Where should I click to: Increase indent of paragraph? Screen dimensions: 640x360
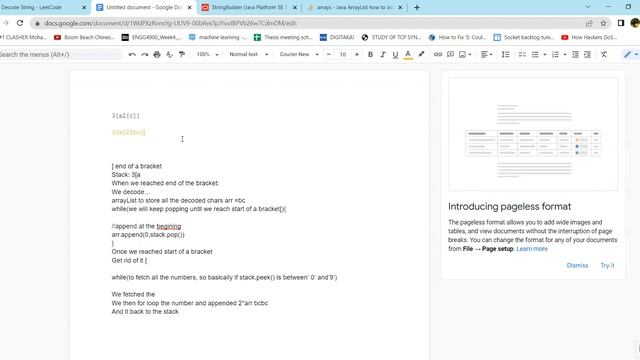(x=587, y=54)
